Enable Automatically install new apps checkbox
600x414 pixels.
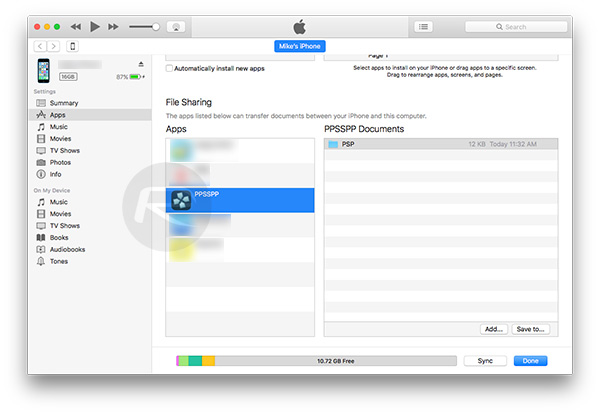(x=169, y=69)
